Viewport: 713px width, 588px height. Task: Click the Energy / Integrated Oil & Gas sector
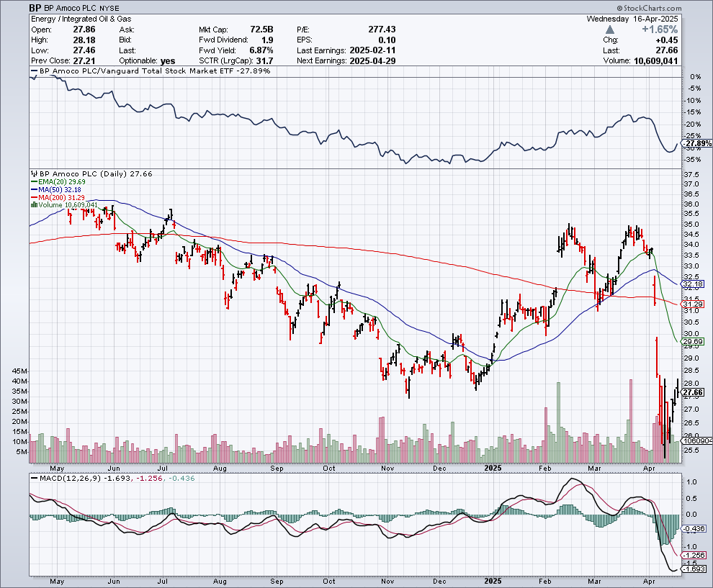coord(81,19)
